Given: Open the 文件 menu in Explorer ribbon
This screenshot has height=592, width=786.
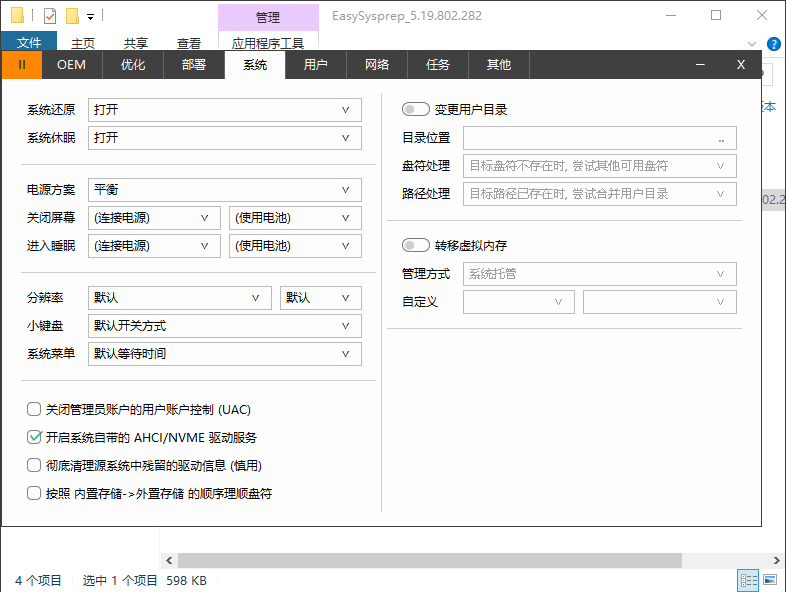Looking at the screenshot, I should (29, 43).
